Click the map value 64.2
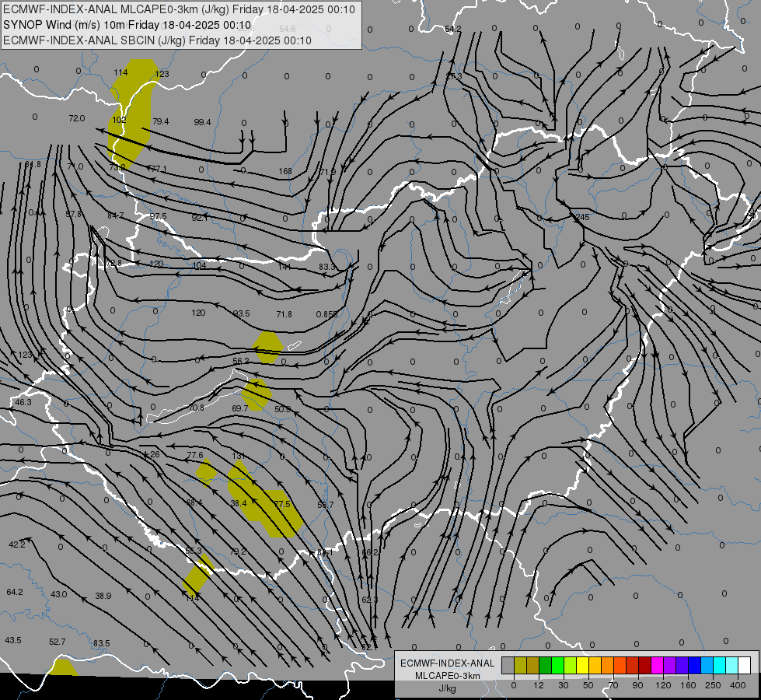The height and width of the screenshot is (700, 761). (15, 592)
